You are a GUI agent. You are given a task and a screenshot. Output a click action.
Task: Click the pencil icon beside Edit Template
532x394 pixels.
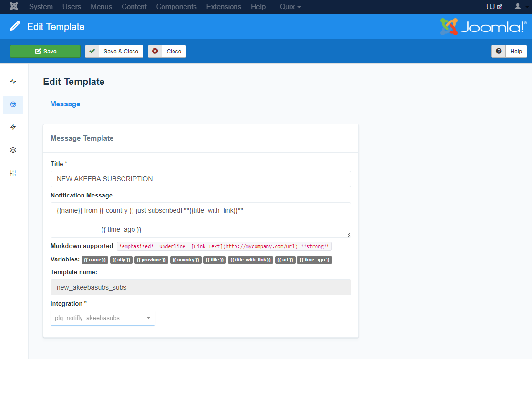(x=15, y=26)
